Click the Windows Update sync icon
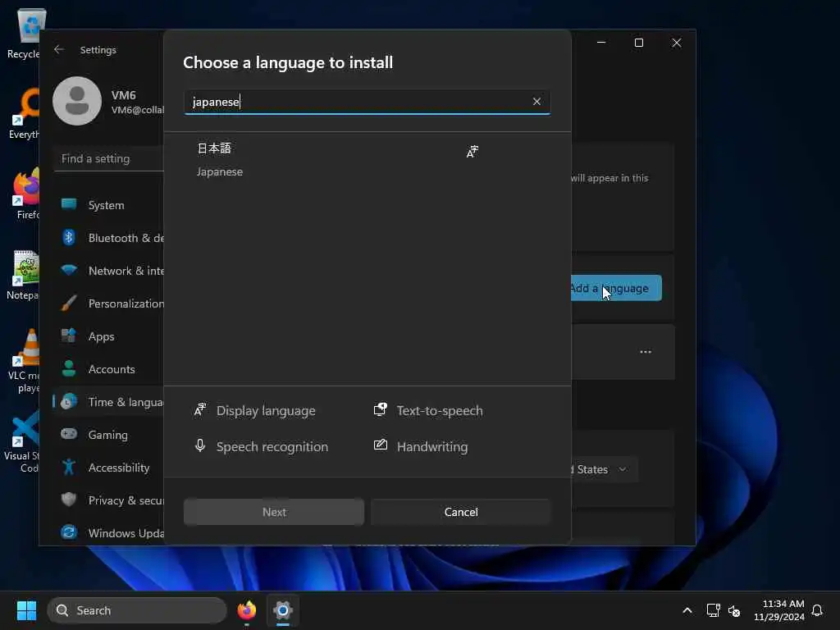Viewport: 840px width, 630px height. (x=69, y=532)
